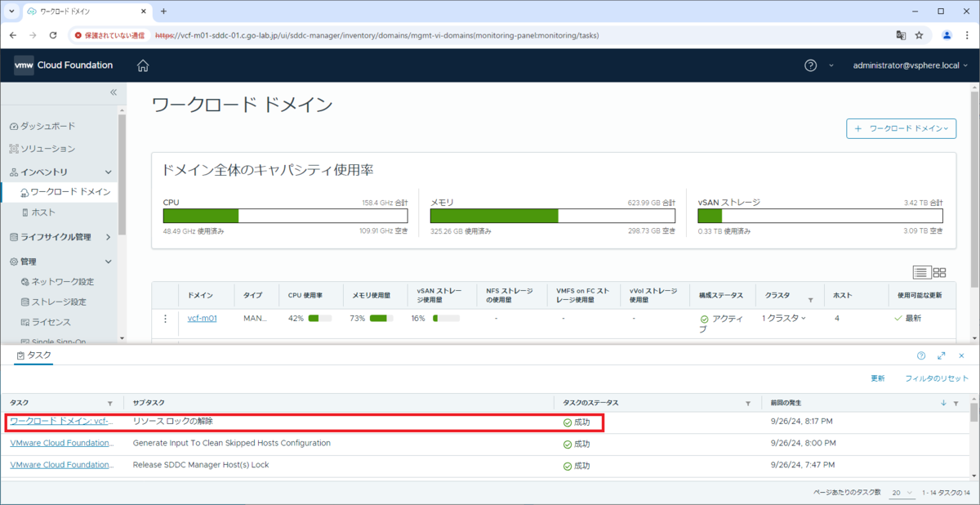
Task: Filter the クラスタ column
Action: pos(810,300)
